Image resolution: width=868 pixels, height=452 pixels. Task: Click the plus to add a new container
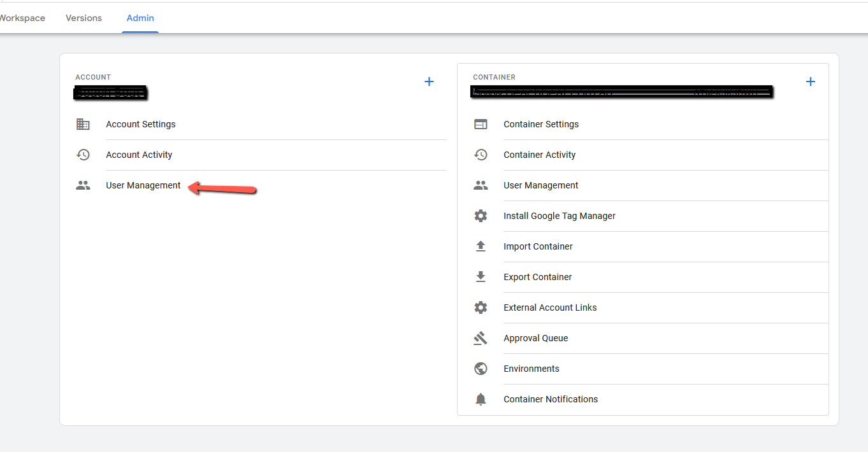click(810, 81)
